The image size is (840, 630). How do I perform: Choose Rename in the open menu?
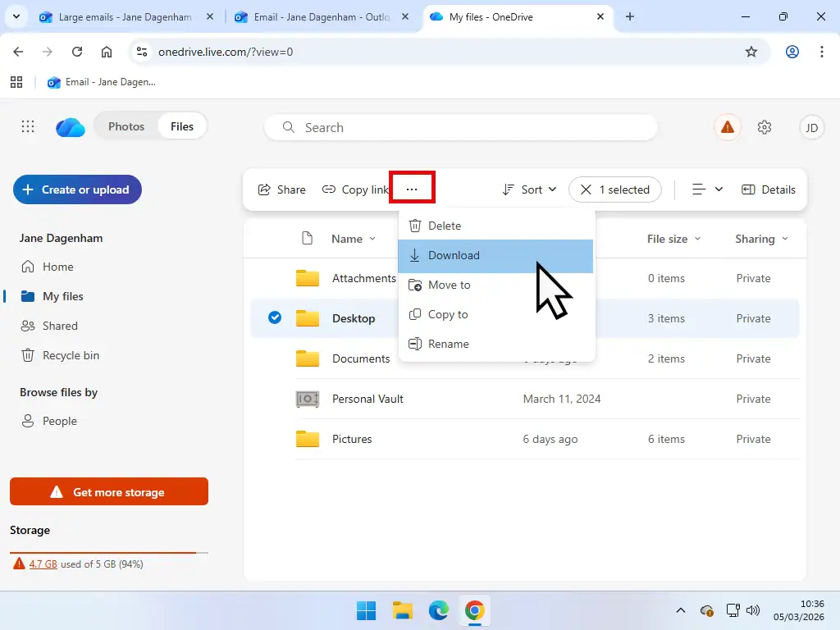pos(448,344)
